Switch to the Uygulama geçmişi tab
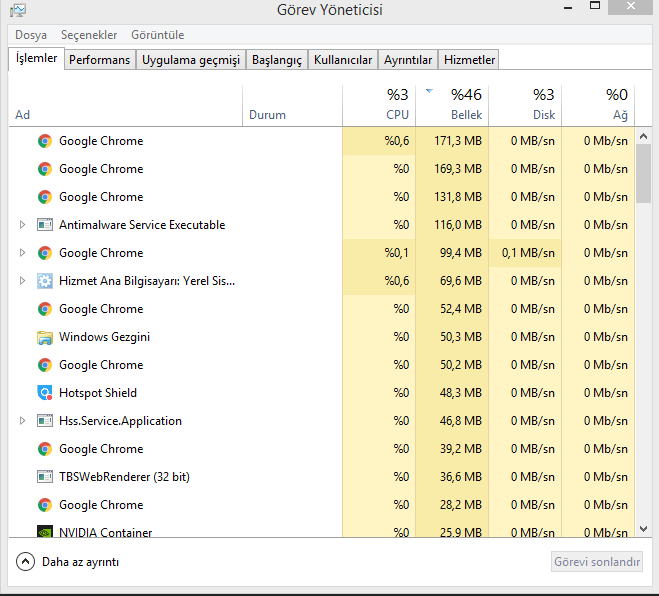 point(191,60)
